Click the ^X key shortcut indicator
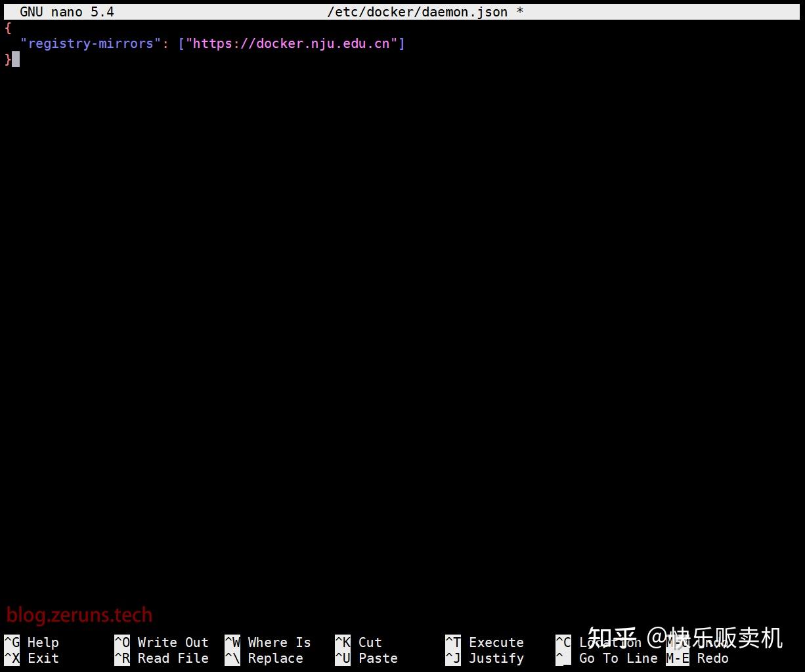805x672 pixels. 9,658
